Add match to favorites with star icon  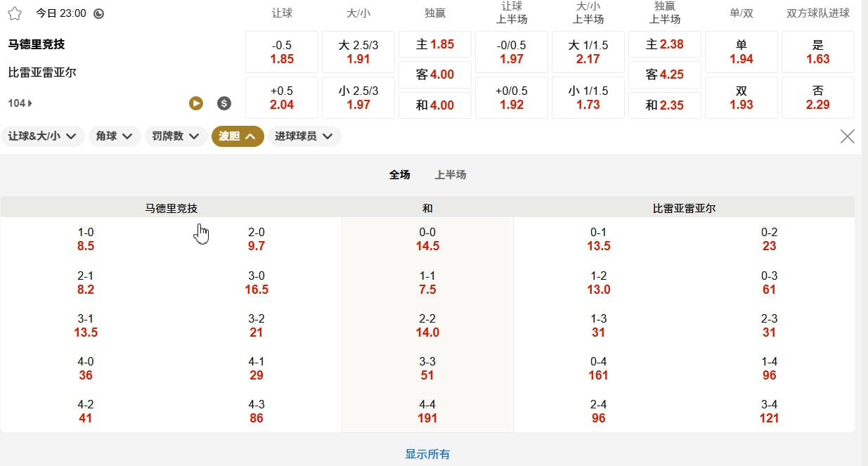click(x=15, y=13)
